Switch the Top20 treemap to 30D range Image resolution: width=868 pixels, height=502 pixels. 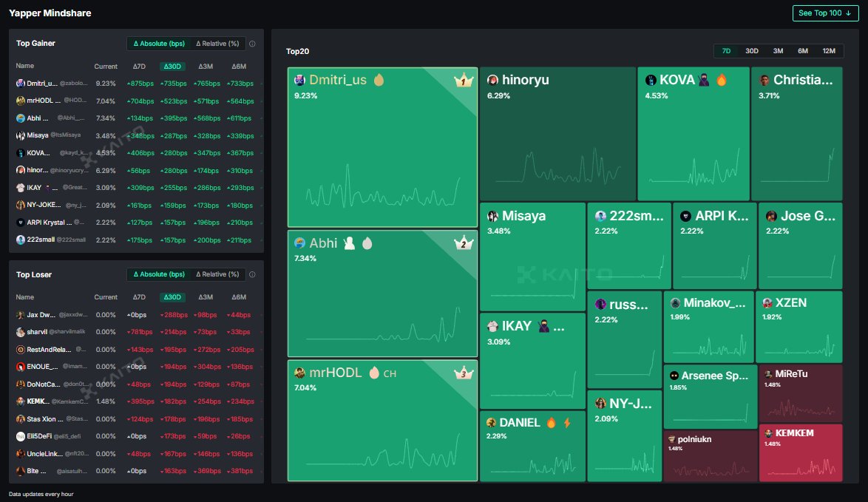[752, 51]
